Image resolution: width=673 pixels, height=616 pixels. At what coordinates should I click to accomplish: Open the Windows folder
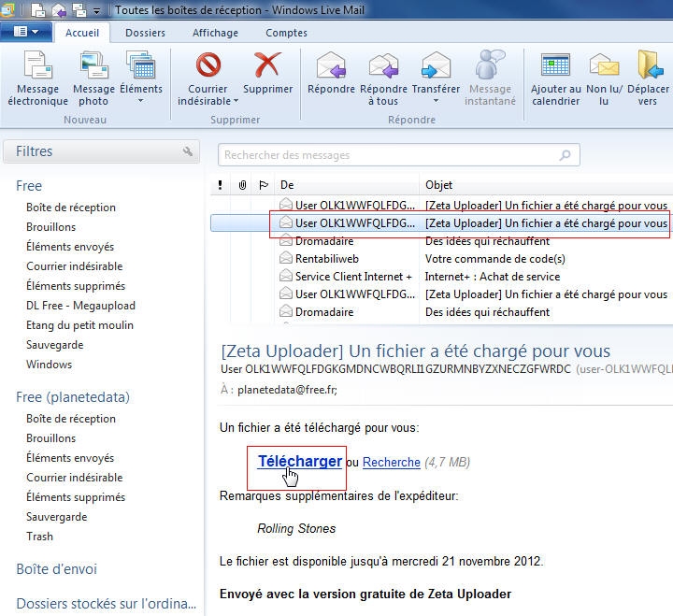point(49,365)
